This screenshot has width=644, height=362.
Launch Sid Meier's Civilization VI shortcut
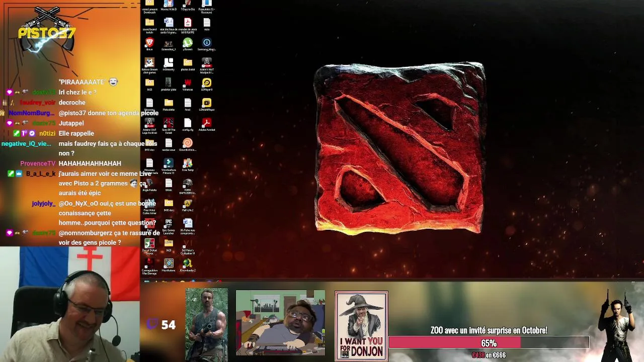[188, 247]
